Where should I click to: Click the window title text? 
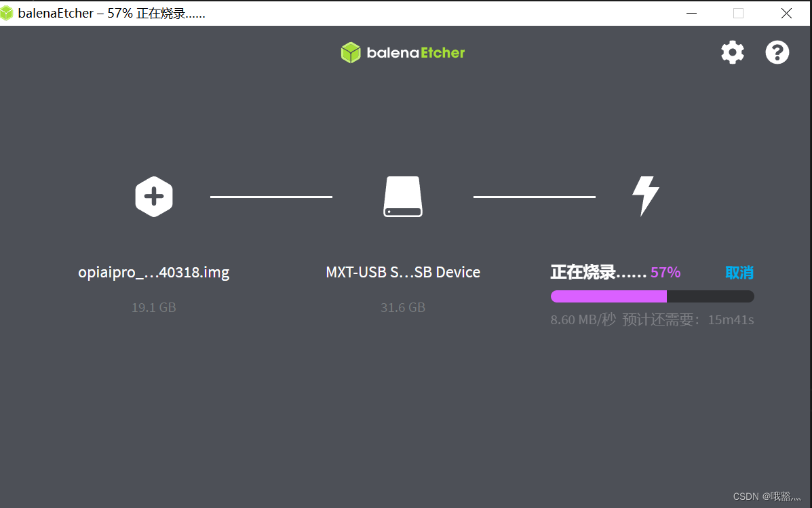click(112, 13)
